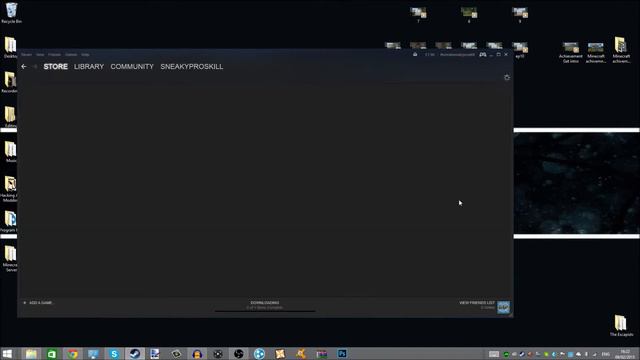Open the Minecraft achievement zipped folder
Screen dimensions: 640x360
click(621, 50)
